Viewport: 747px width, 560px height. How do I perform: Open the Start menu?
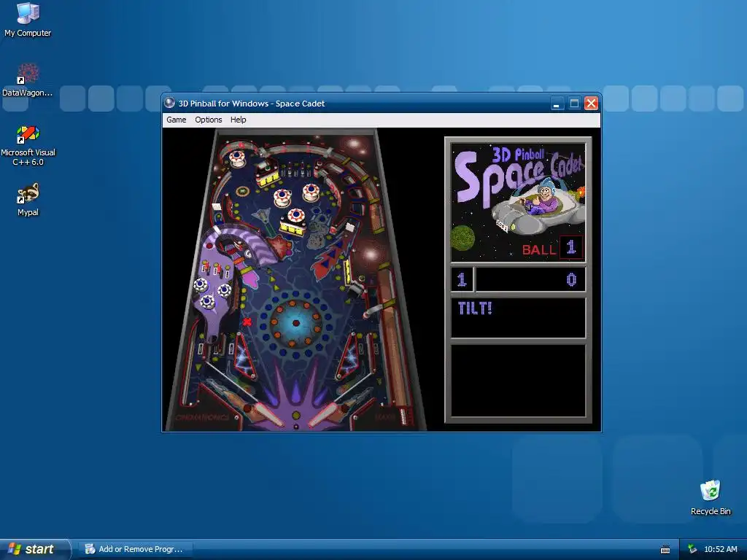tap(34, 549)
